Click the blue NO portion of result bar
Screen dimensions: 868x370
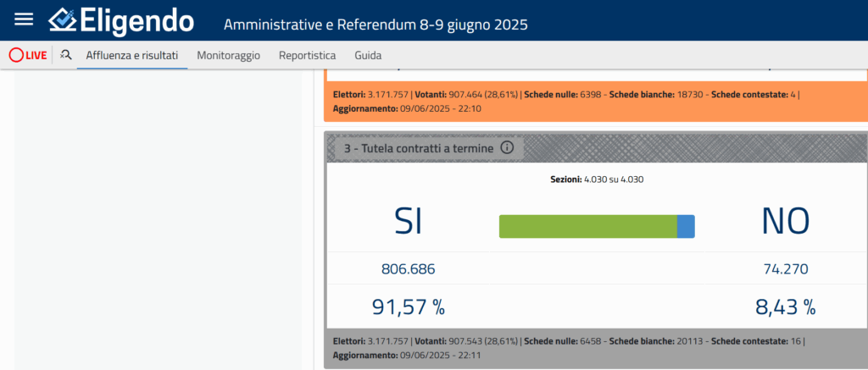[x=686, y=226]
